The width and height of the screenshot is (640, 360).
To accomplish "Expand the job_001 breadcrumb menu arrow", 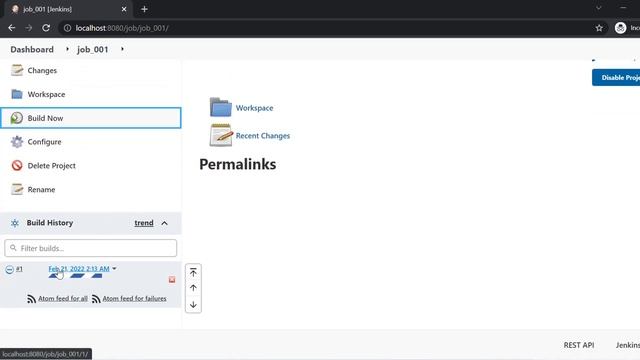I will pyautogui.click(x=122, y=49).
